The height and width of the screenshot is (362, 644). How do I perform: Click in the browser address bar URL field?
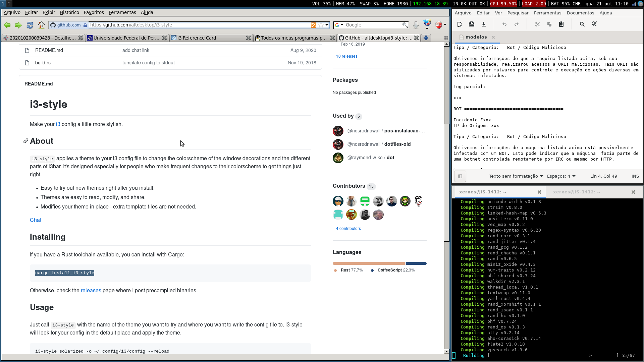pyautogui.click(x=200, y=25)
